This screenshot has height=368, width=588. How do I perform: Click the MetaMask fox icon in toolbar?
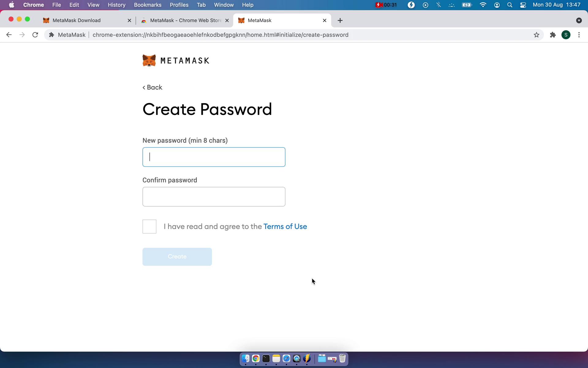pyautogui.click(x=242, y=20)
